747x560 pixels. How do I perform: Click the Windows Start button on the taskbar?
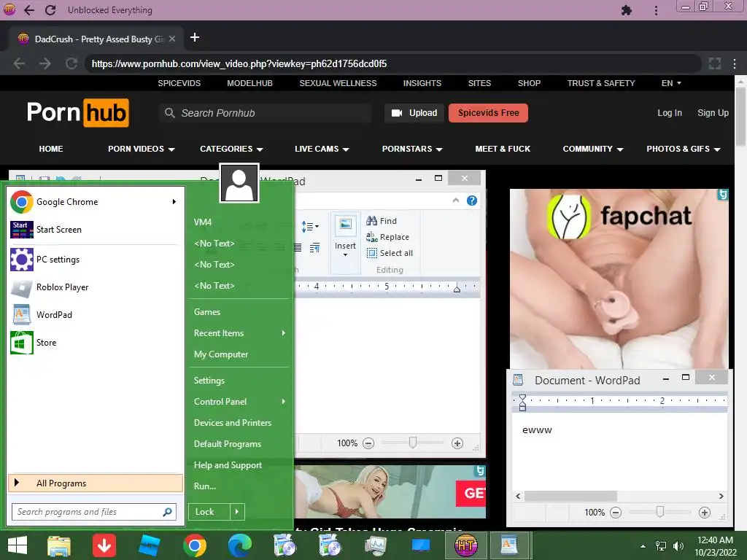(18, 545)
